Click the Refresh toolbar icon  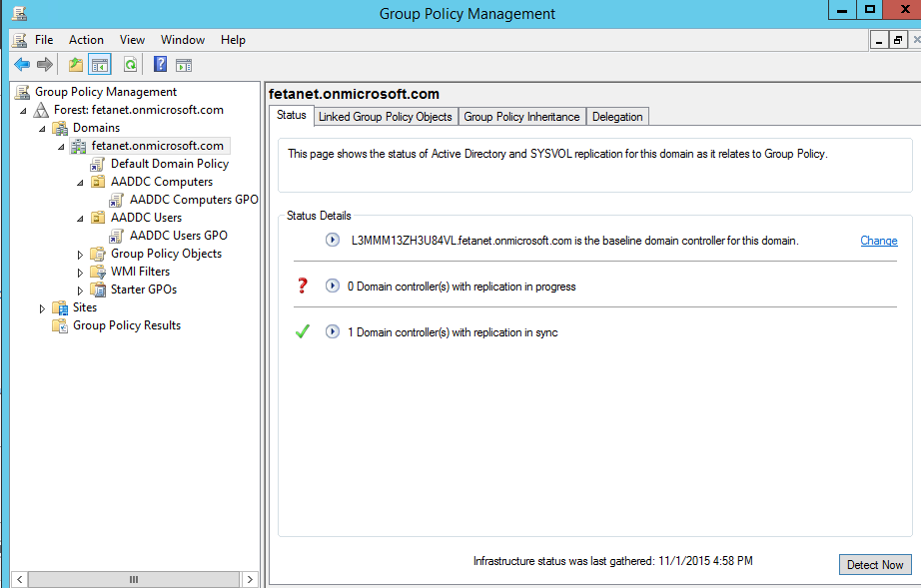130,65
